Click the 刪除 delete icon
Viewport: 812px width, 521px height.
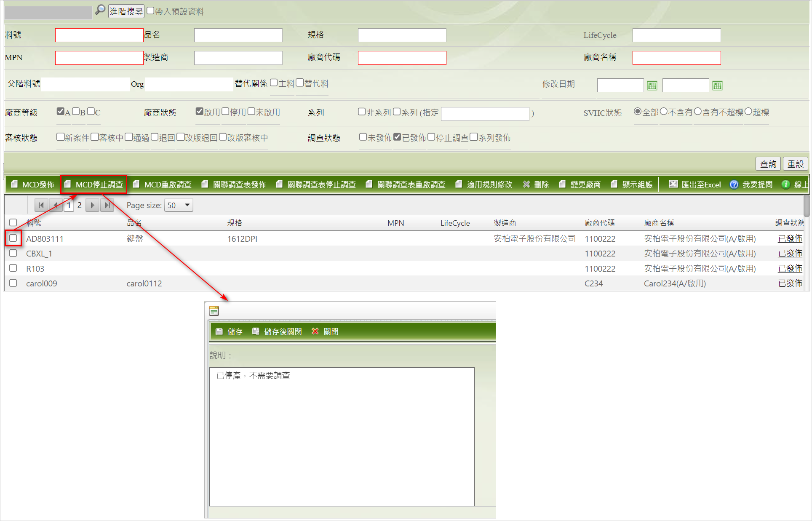click(526, 184)
